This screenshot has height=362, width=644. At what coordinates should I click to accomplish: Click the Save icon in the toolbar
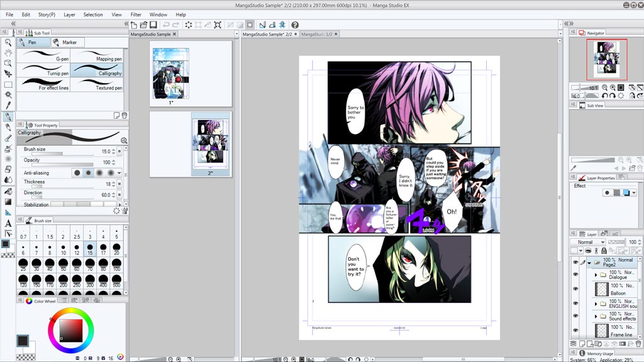coord(152,25)
